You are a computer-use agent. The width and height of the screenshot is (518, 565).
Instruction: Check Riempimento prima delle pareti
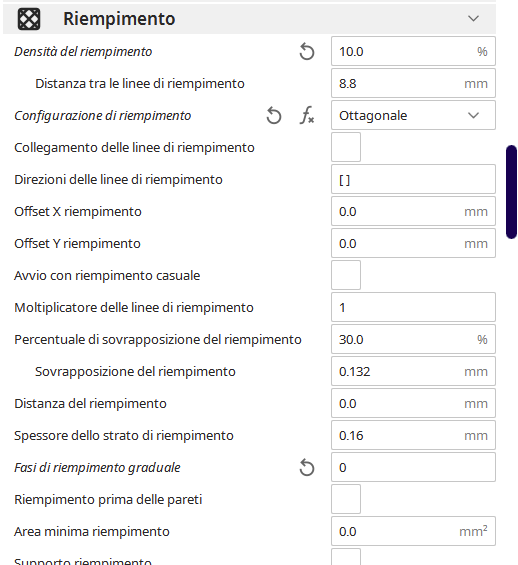click(x=346, y=499)
